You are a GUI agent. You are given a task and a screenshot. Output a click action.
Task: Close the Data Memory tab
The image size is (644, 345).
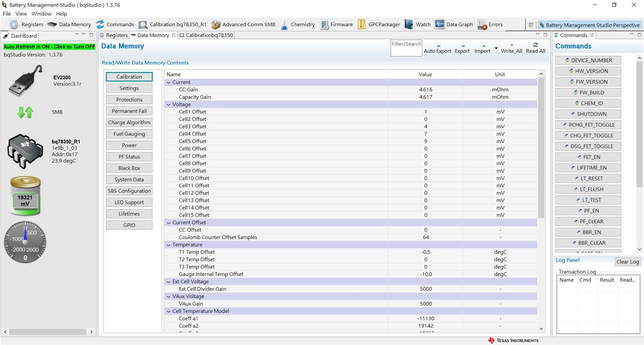[174, 35]
